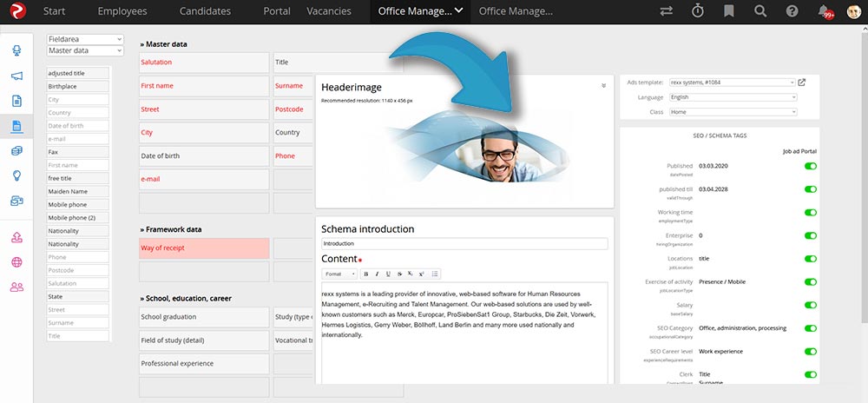Image resolution: width=868 pixels, height=403 pixels.
Task: Open search via magnifier icon
Action: 760,11
